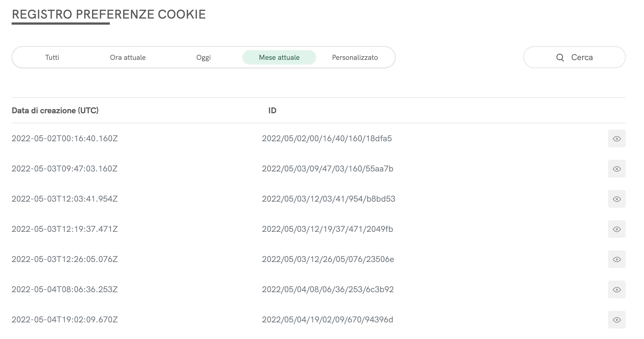The image size is (644, 339).
Task: Click ID 2022/05/04/19/02/09/670/94396d
Action: coord(327,320)
